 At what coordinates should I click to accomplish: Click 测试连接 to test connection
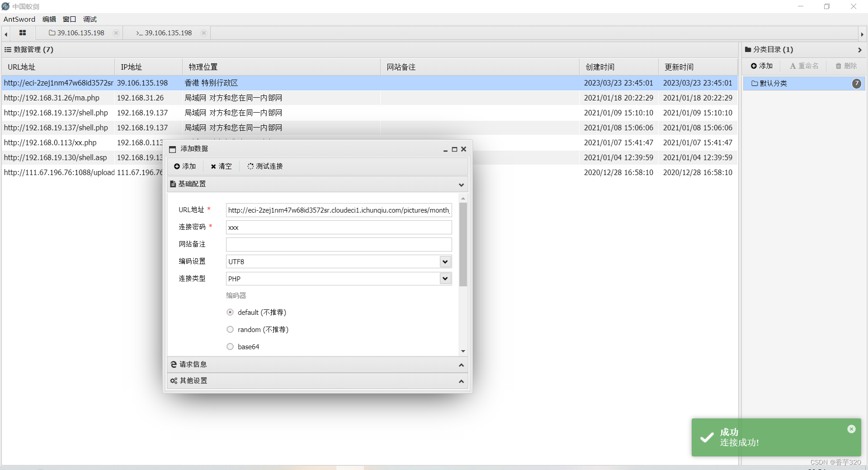tap(265, 166)
